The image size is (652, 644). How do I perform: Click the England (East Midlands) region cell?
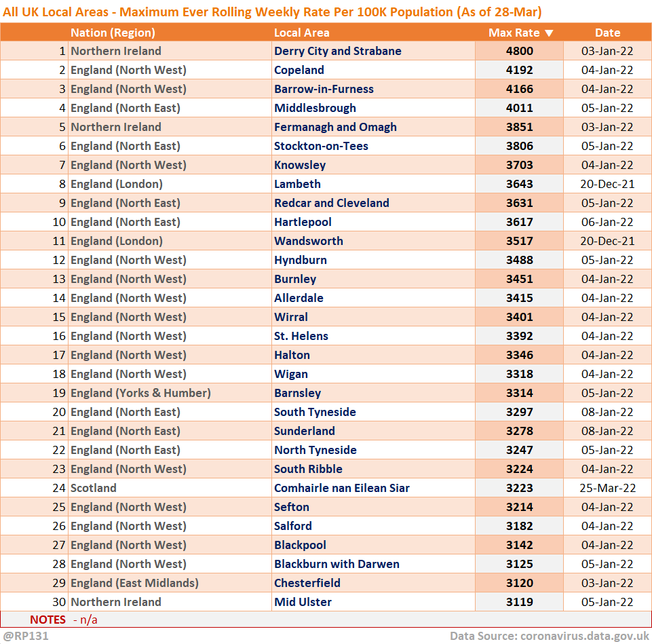pyautogui.click(x=134, y=583)
